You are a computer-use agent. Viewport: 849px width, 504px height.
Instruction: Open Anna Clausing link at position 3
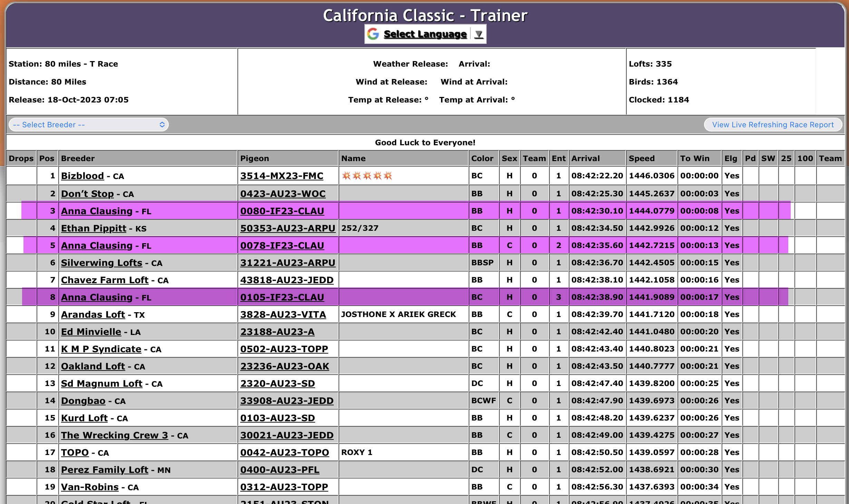point(97,211)
